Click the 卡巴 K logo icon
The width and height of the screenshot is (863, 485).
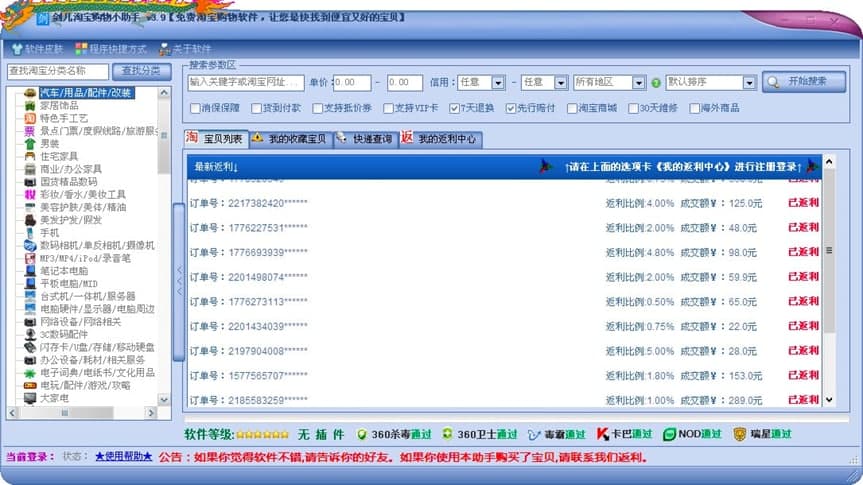coord(603,434)
